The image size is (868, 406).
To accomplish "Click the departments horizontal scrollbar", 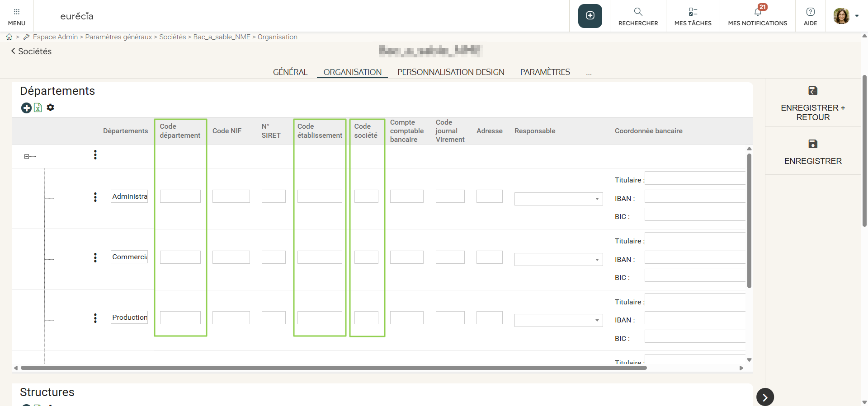I will 334,368.
